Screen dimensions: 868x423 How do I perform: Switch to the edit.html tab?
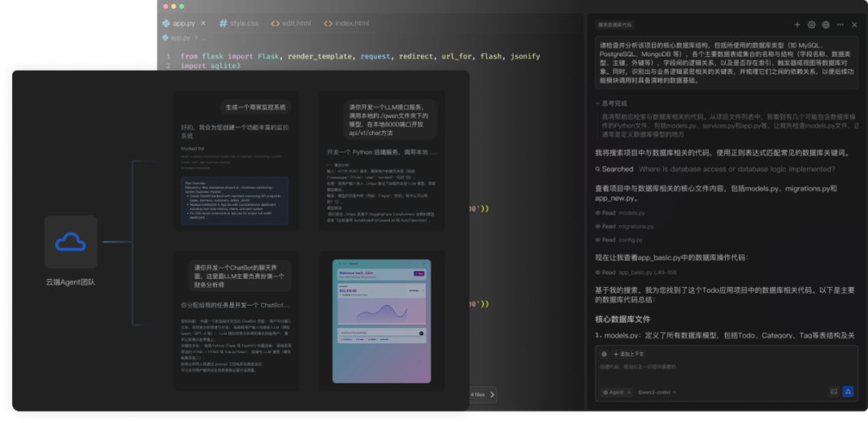tap(291, 23)
